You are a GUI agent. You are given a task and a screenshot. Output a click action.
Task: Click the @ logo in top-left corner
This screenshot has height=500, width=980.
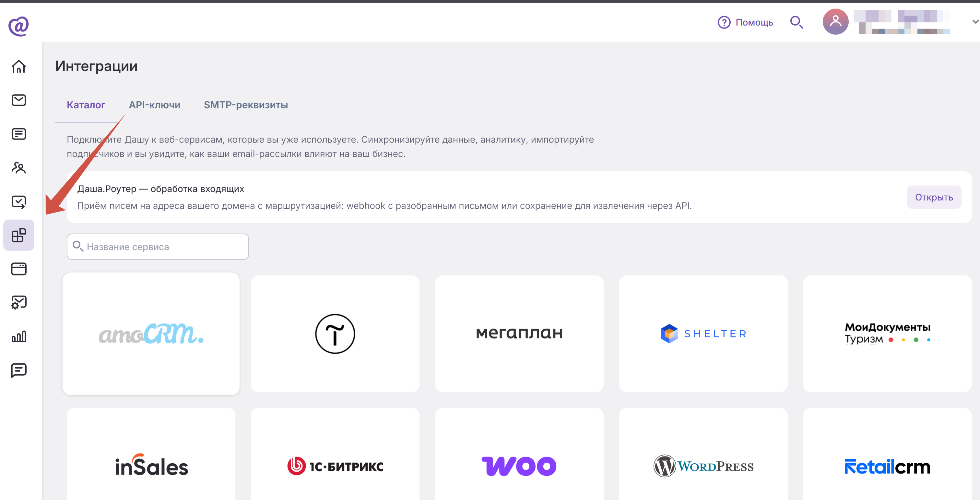coord(19,26)
